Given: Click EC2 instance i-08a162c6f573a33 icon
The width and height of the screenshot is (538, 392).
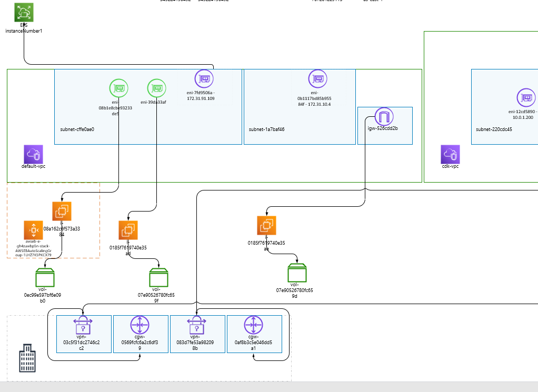Looking at the screenshot, I should coord(62,211).
